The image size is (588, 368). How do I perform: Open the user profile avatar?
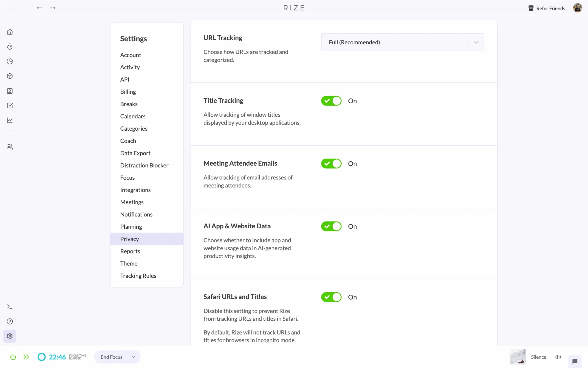[578, 8]
